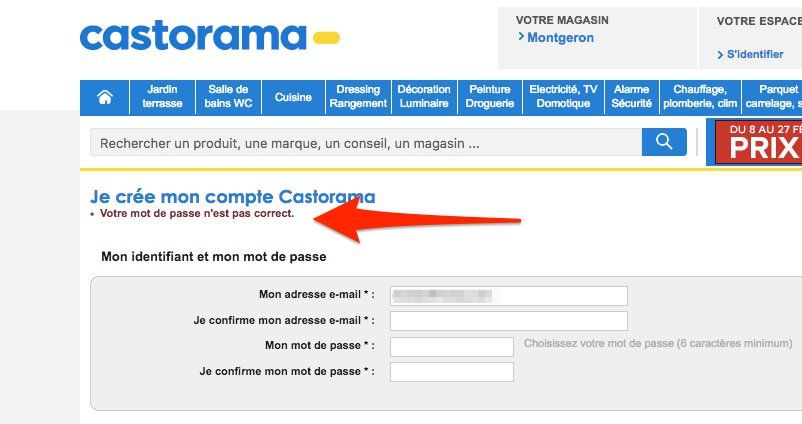Open Chauffage, plomberie, clim menu
The height and width of the screenshot is (424, 802).
699,96
